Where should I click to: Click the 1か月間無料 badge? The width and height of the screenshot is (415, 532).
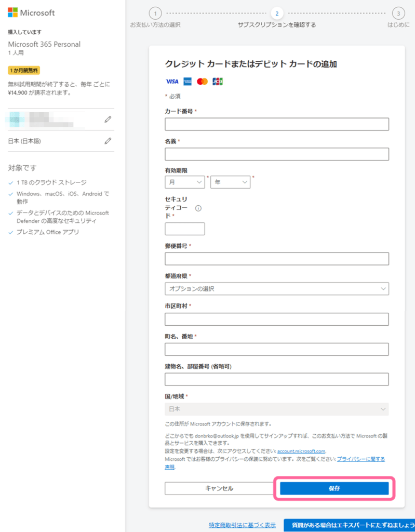(x=24, y=71)
